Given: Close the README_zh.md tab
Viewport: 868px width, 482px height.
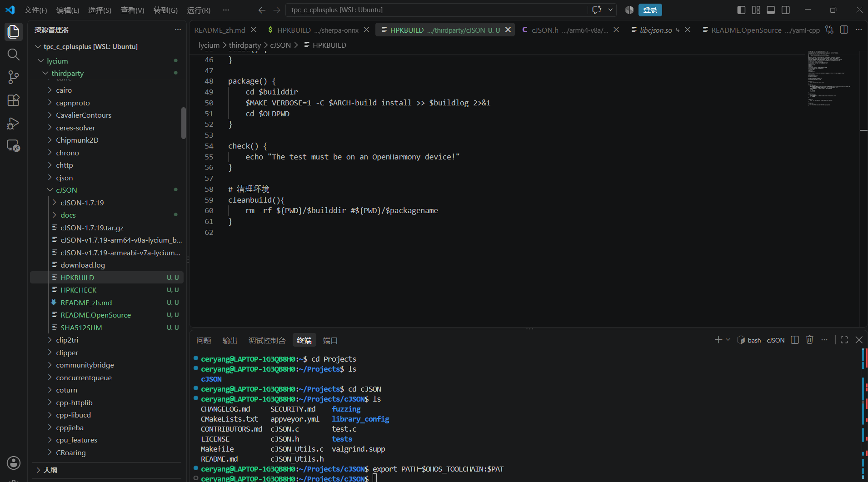Looking at the screenshot, I should [x=254, y=30].
